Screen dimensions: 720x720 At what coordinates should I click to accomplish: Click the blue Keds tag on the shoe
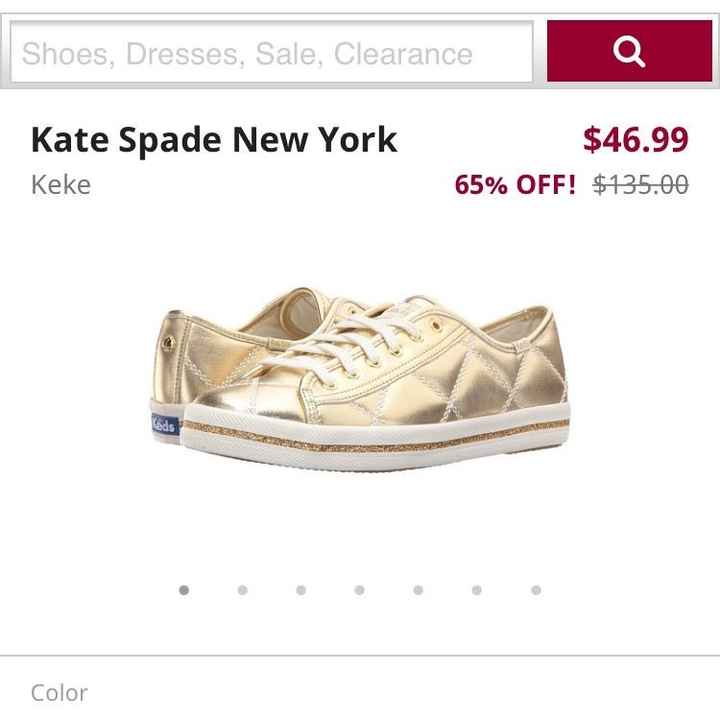161,423
